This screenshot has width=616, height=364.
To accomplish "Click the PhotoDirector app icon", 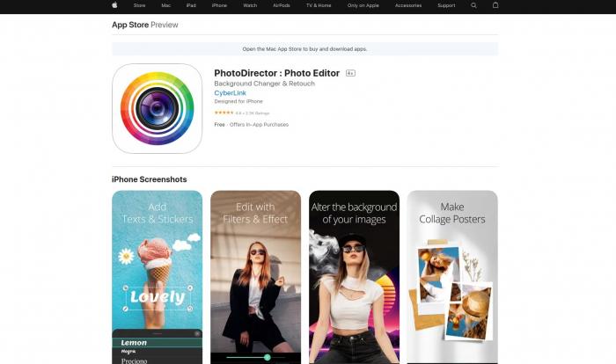I will 157,108.
